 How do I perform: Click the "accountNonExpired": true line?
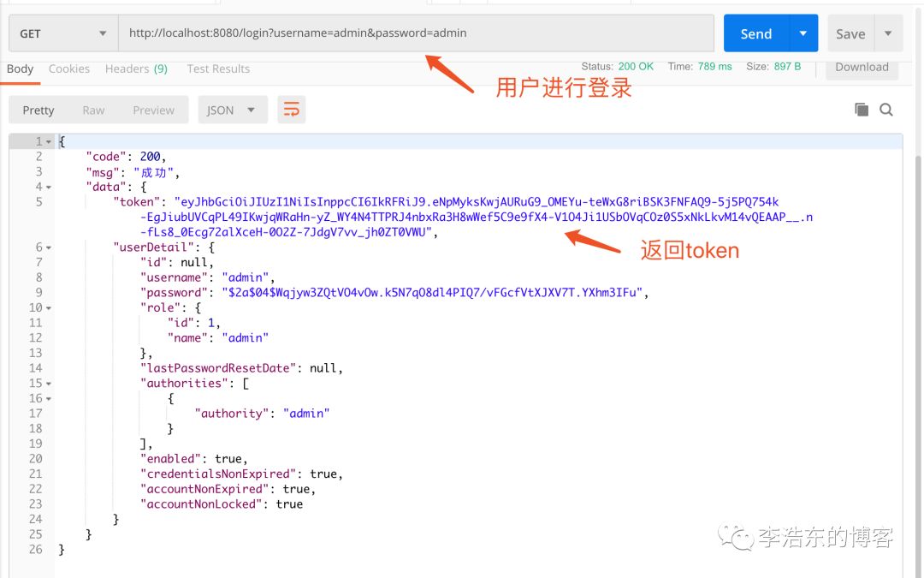(x=228, y=490)
